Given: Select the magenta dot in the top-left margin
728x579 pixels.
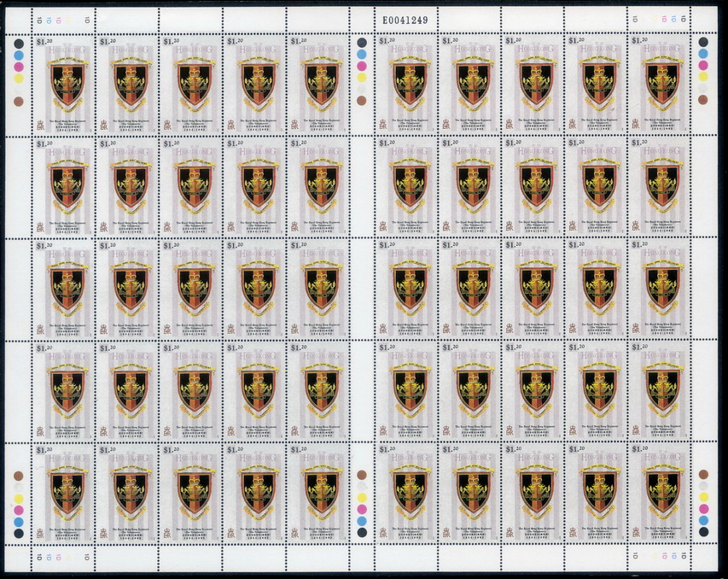Looking at the screenshot, I should [19, 67].
